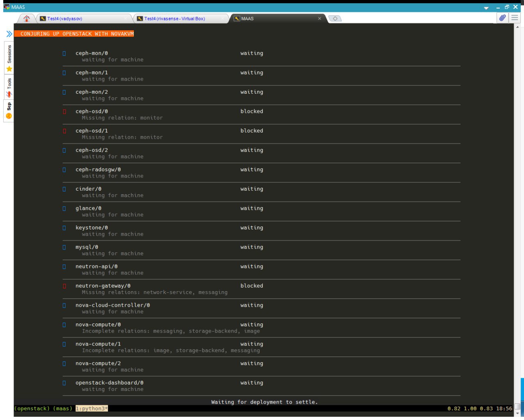Click the status square beside nova-compute/2
Screen dimensions: 524x420
coord(64,364)
